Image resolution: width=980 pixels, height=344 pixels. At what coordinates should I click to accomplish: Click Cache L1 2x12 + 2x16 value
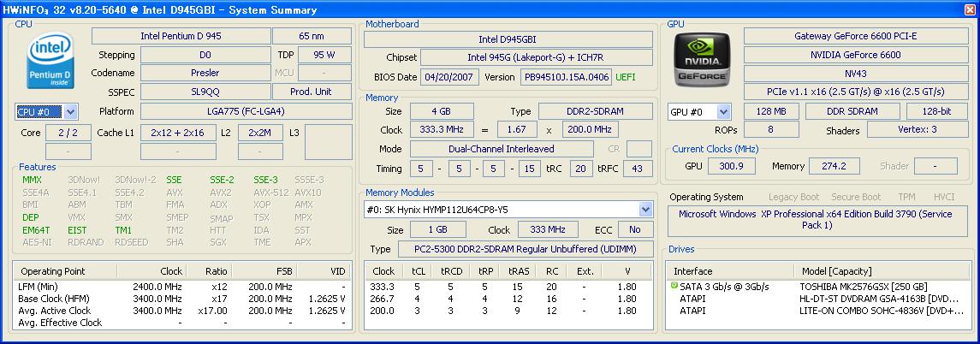tap(178, 133)
